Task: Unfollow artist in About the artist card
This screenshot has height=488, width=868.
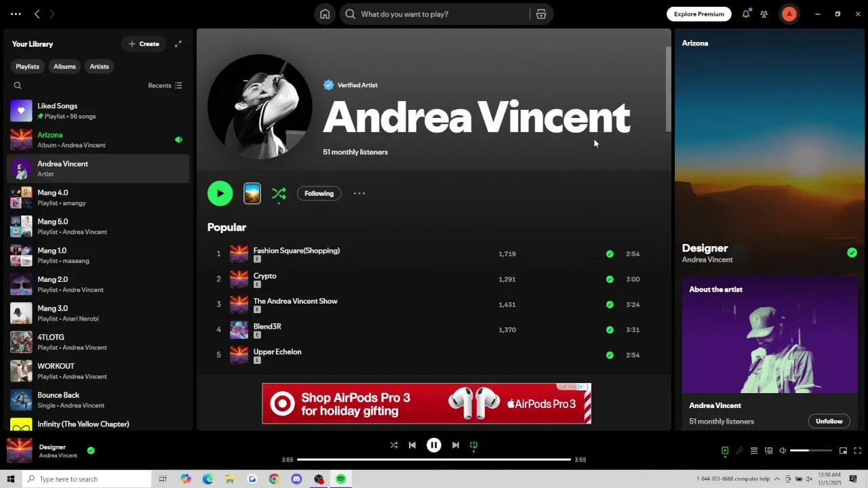Action: point(829,421)
